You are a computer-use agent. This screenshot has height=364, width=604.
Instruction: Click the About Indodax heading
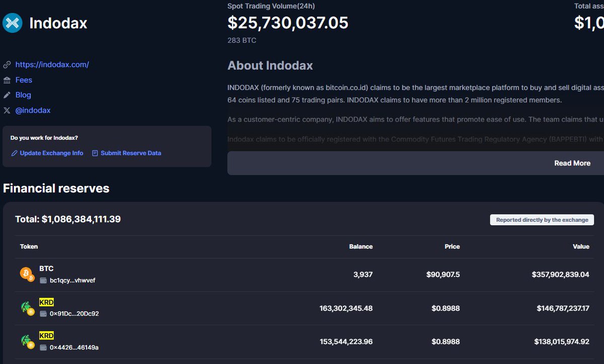tap(270, 65)
